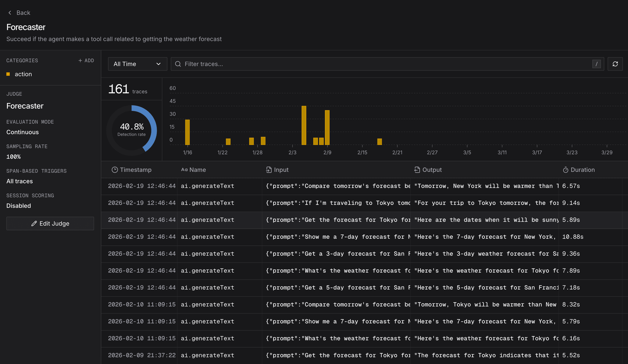Image resolution: width=628 pixels, height=364 pixels.
Task: Open the trace with duration 7.89s
Action: (x=365, y=271)
